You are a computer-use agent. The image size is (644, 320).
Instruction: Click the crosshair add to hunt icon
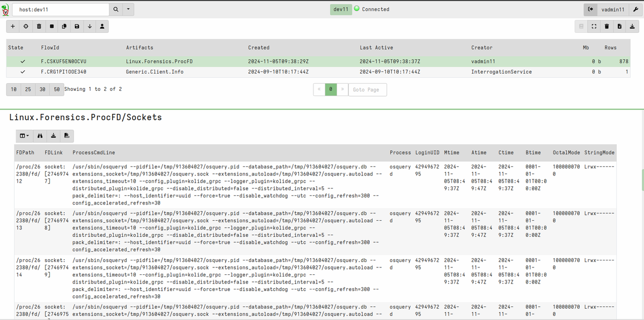[x=26, y=26]
